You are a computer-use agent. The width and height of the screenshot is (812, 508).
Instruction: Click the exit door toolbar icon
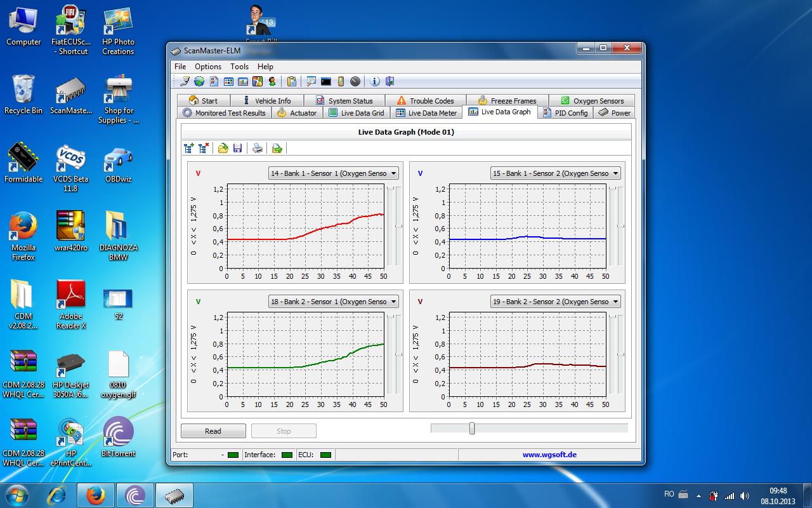tap(390, 81)
